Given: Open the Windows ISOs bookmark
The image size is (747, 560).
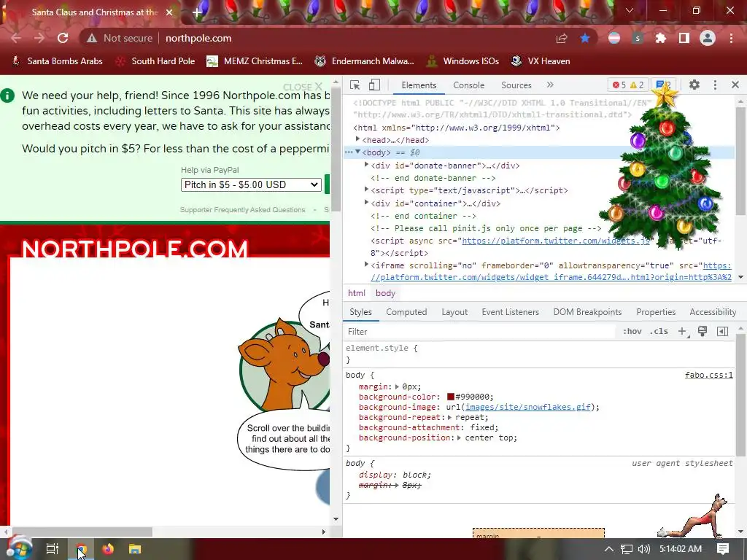Looking at the screenshot, I should click(x=463, y=61).
